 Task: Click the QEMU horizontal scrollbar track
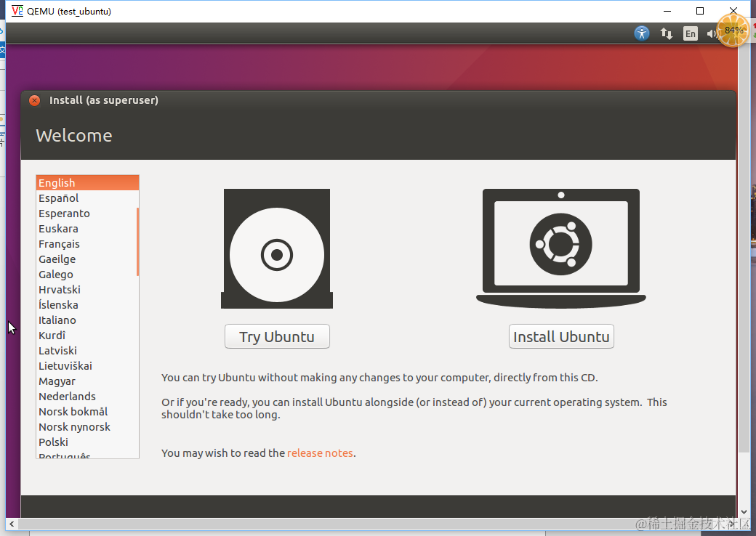pyautogui.click(x=372, y=524)
